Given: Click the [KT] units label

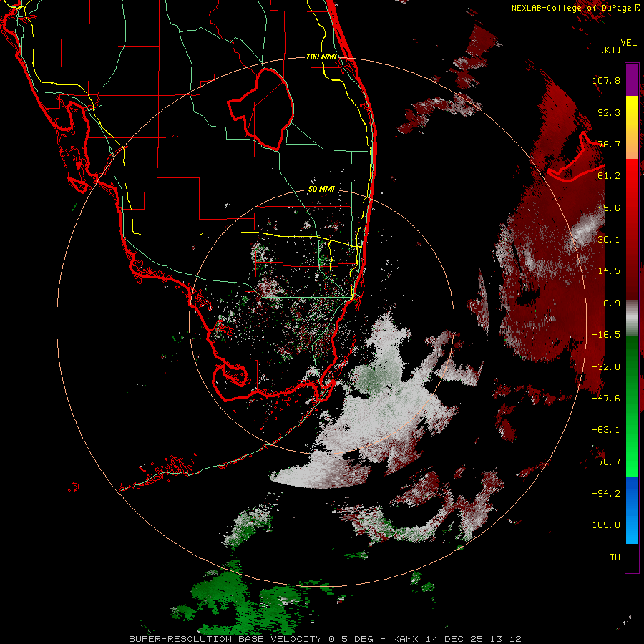Looking at the screenshot, I should 610,49.
